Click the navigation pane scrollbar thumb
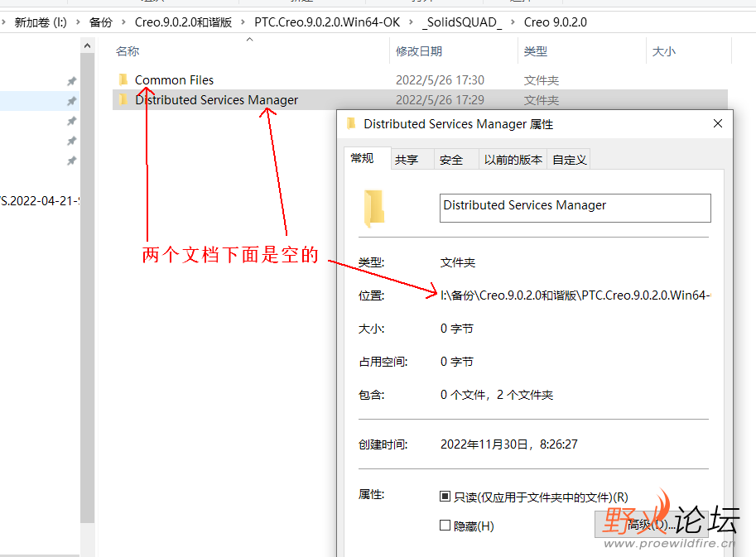This screenshot has width=756, height=557. click(x=87, y=288)
